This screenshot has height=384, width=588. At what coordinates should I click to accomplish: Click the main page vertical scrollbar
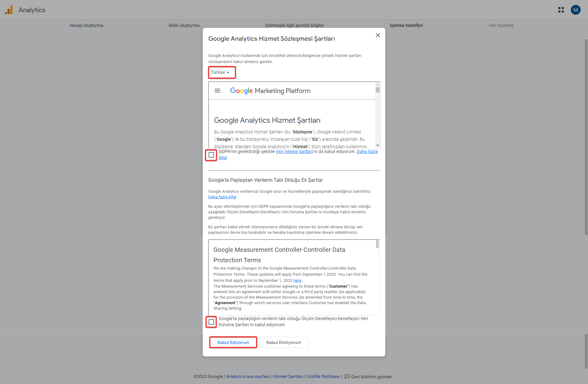click(586, 137)
